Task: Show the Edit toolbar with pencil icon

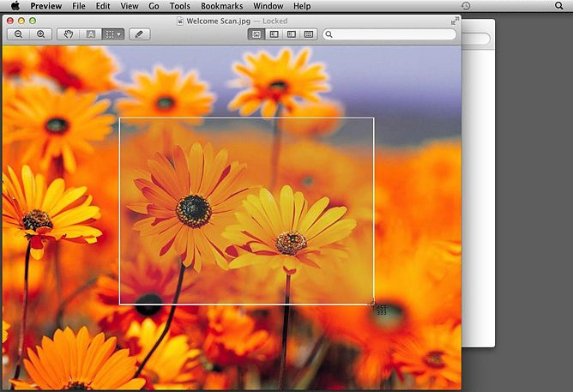Action: (x=139, y=34)
